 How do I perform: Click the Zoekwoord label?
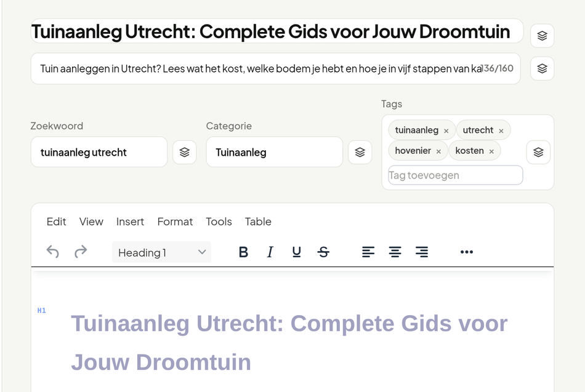point(57,126)
